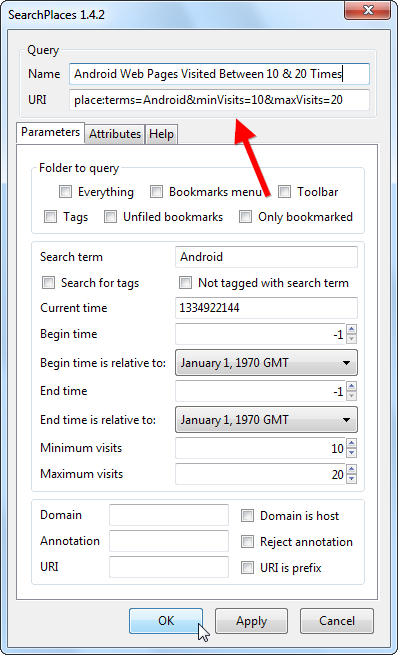Click the Current time field

coord(266,308)
